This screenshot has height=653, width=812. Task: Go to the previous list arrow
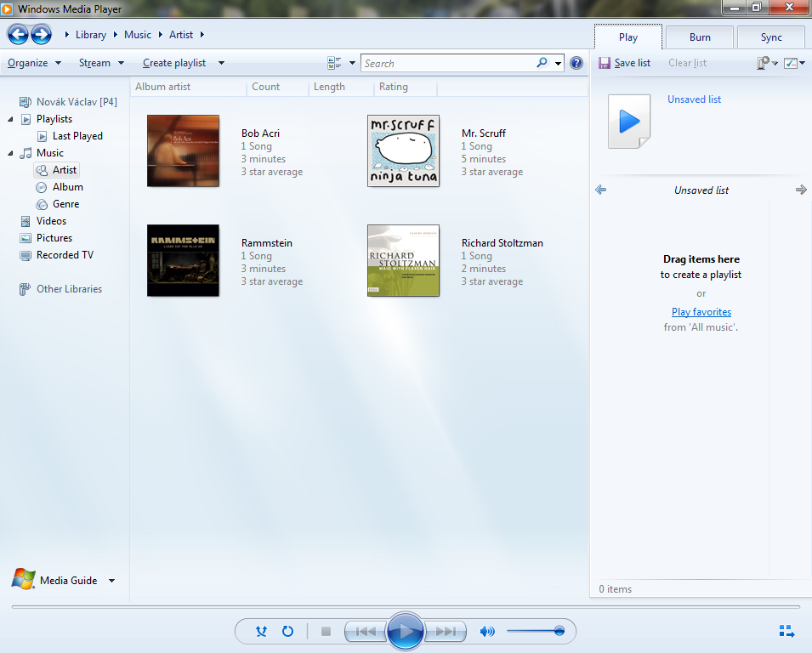(x=601, y=190)
